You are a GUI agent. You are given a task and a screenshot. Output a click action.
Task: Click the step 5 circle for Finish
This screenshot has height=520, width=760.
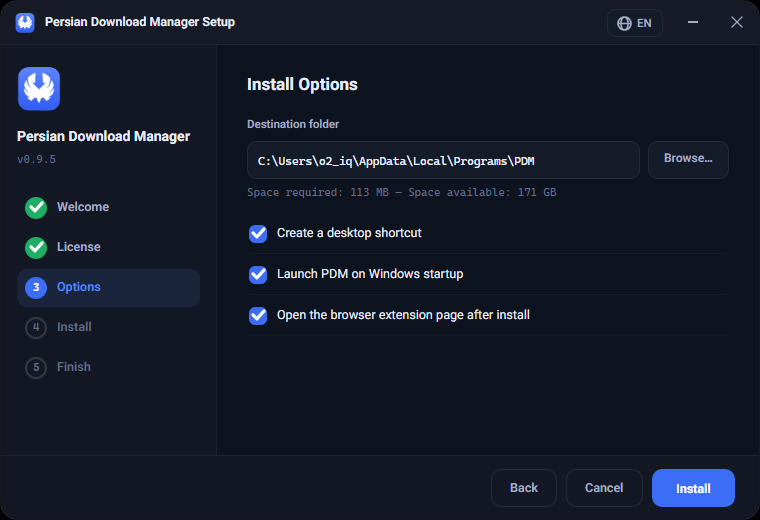tap(36, 368)
